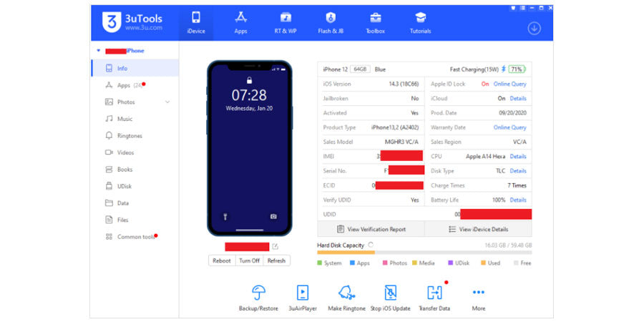644x322 pixels.
Task: Open Photos in the sidebar
Action: coord(135,102)
